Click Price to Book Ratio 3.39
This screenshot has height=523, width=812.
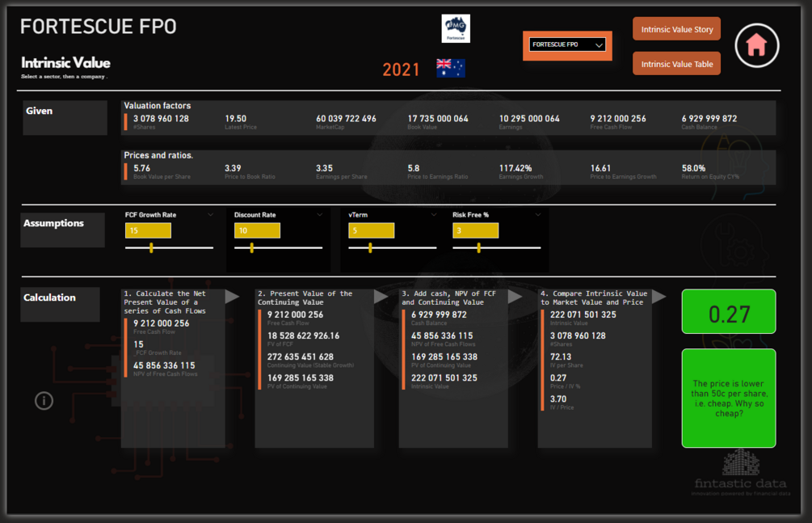pyautogui.click(x=233, y=168)
